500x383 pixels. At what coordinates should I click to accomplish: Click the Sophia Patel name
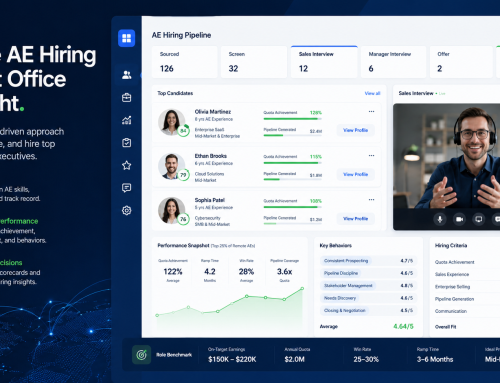210,200
